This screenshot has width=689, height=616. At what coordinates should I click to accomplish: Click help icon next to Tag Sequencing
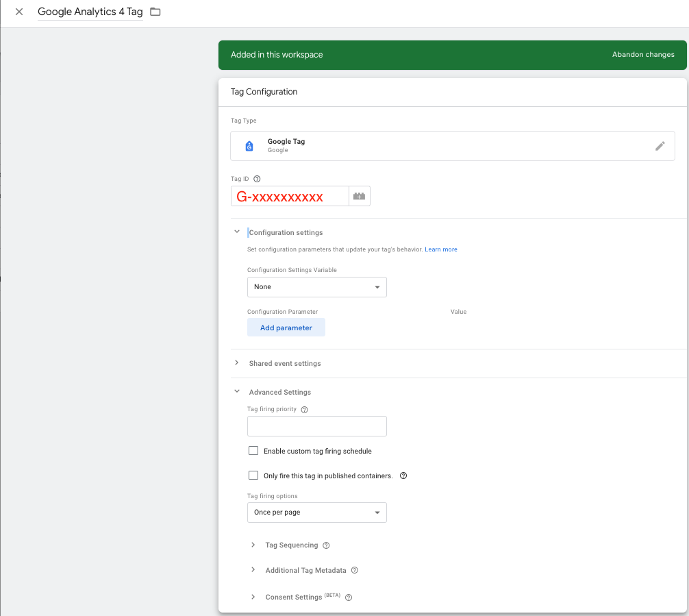point(326,545)
